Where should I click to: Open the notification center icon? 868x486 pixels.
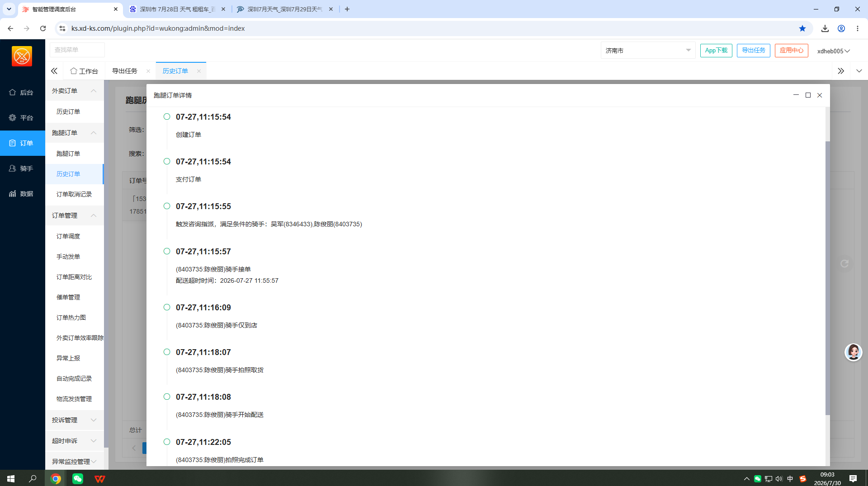pyautogui.click(x=853, y=478)
